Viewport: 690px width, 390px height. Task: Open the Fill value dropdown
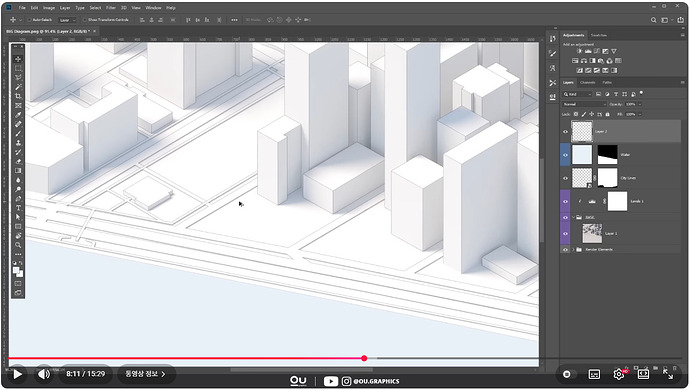click(639, 114)
